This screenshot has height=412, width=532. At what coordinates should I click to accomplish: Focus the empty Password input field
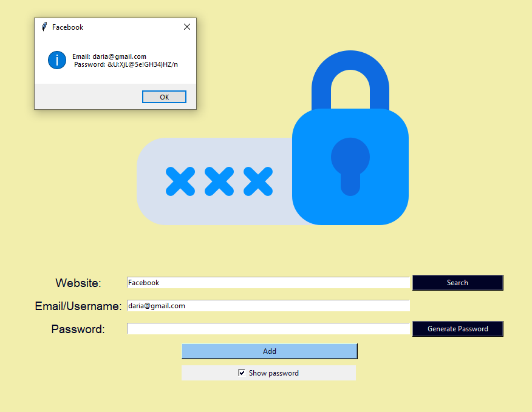(x=268, y=329)
